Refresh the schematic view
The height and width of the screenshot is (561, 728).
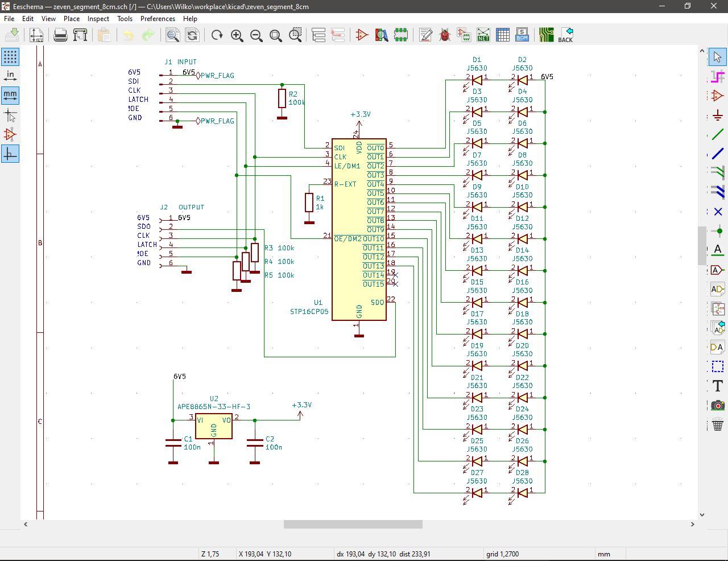click(x=217, y=35)
